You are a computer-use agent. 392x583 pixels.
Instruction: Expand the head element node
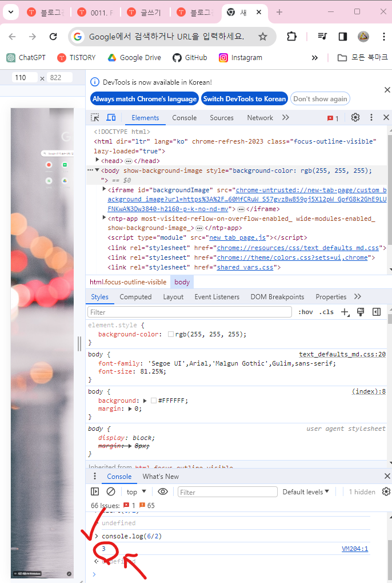(x=97, y=160)
